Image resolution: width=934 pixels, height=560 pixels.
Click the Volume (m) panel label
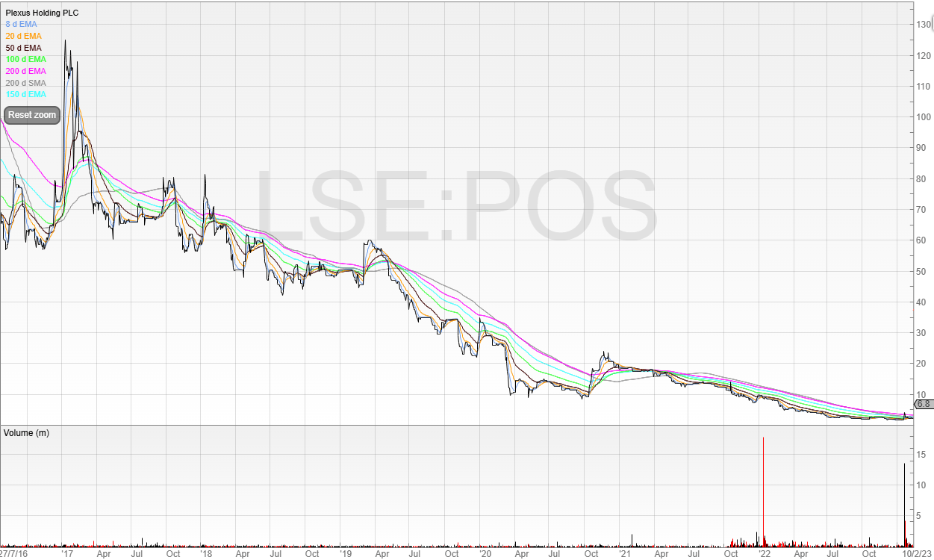coord(26,432)
